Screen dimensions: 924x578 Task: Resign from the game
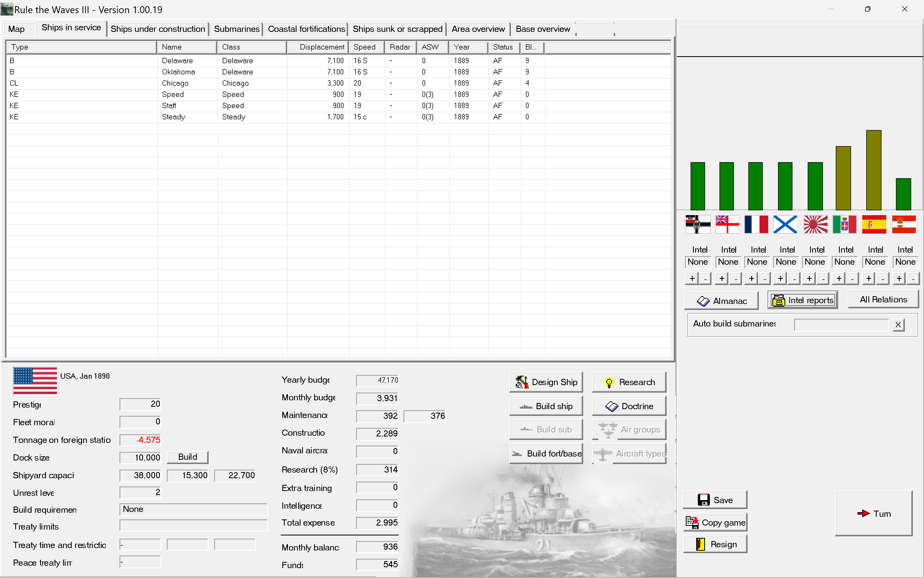click(x=715, y=544)
